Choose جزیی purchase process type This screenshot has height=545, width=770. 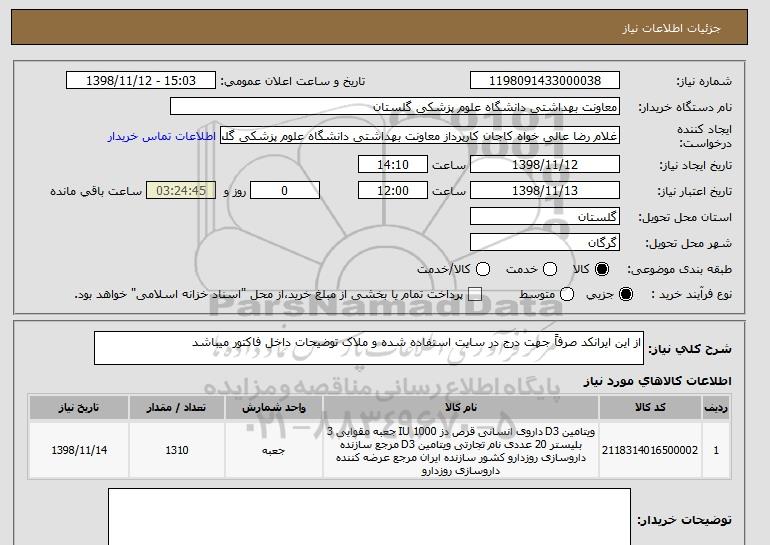pos(626,294)
